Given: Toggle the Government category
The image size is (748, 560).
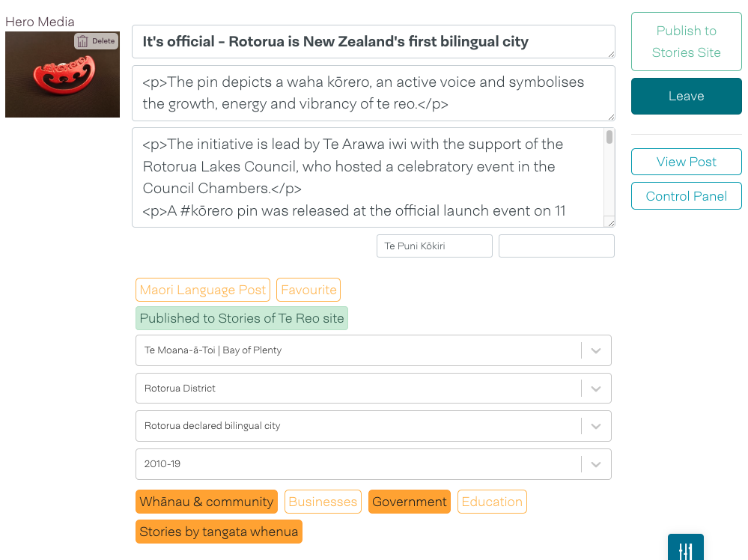Looking at the screenshot, I should pos(410,502).
